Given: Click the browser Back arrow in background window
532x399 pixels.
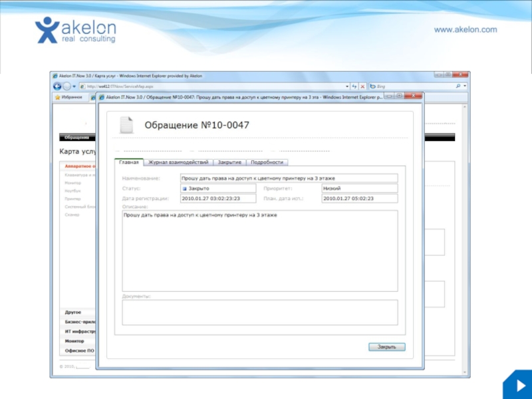Looking at the screenshot, I should click(57, 86).
